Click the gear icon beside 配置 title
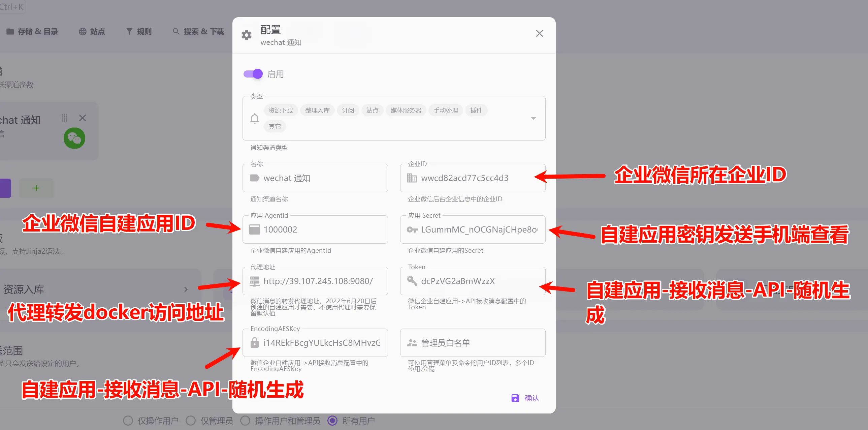The height and width of the screenshot is (430, 868). point(246,35)
